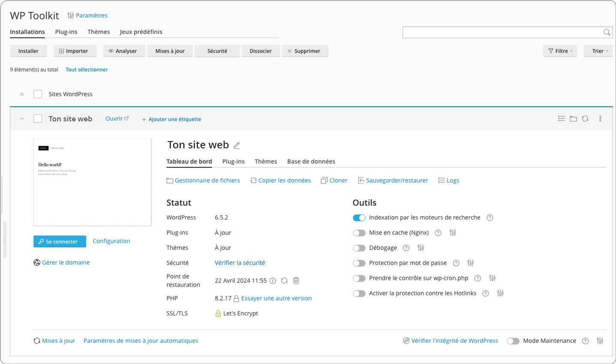This screenshot has height=364, width=616.
Task: Open Vérifier la sécurité link
Action: [x=240, y=263]
